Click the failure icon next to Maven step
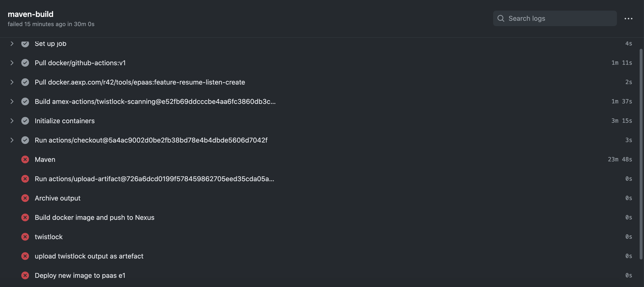644x287 pixels. [25, 160]
